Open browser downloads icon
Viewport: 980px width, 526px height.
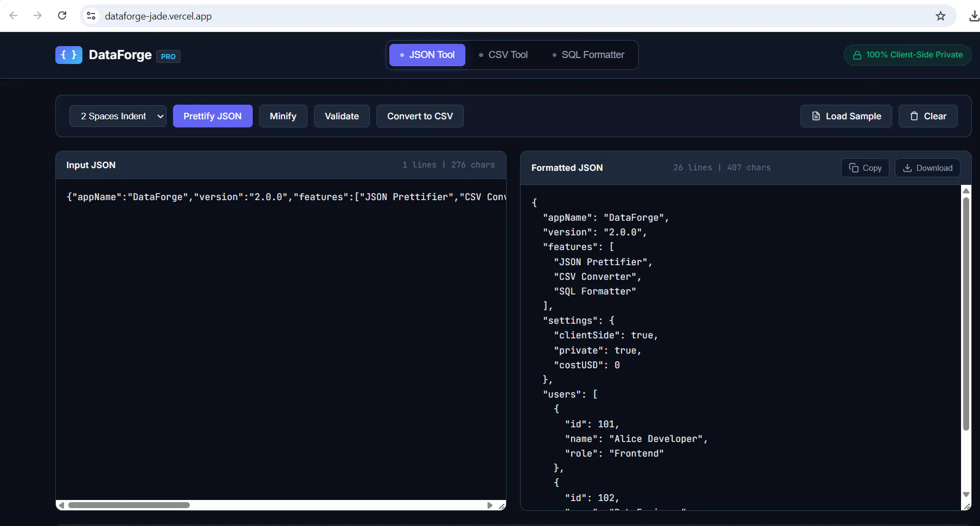coord(974,16)
